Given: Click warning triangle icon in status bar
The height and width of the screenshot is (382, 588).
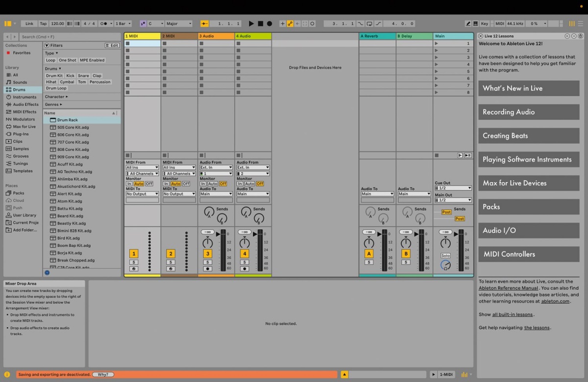Looking at the screenshot, I should coord(344,375).
